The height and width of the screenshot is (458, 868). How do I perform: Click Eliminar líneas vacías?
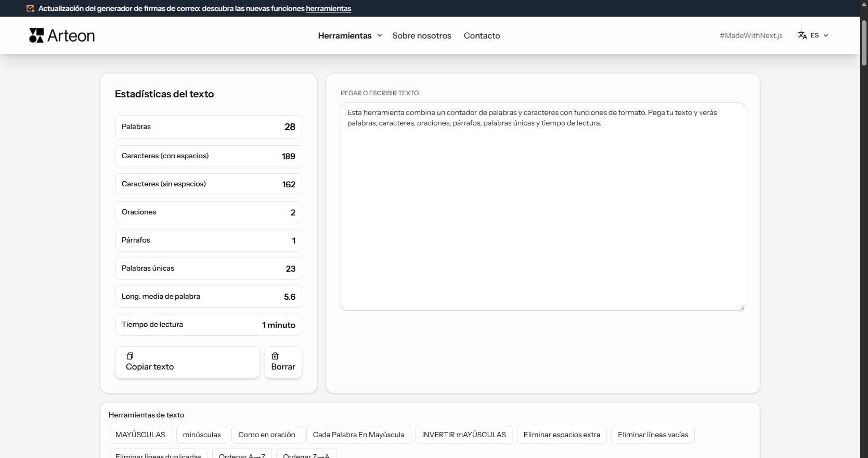(x=653, y=435)
